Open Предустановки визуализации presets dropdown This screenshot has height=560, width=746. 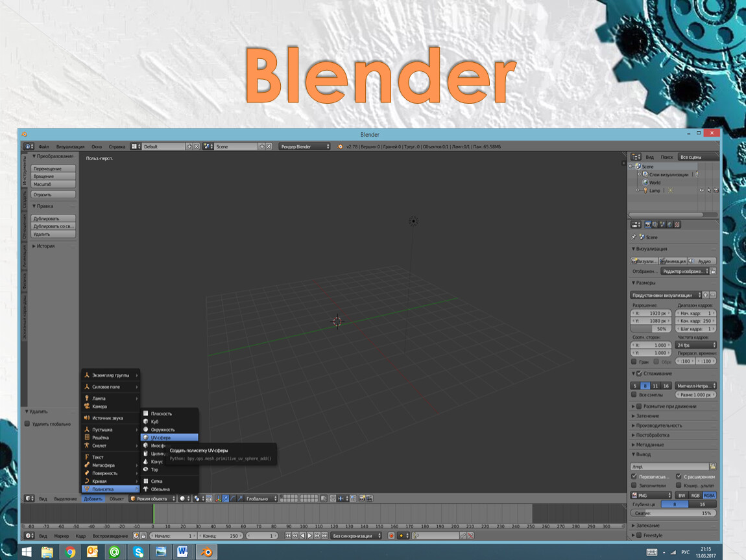tap(666, 295)
